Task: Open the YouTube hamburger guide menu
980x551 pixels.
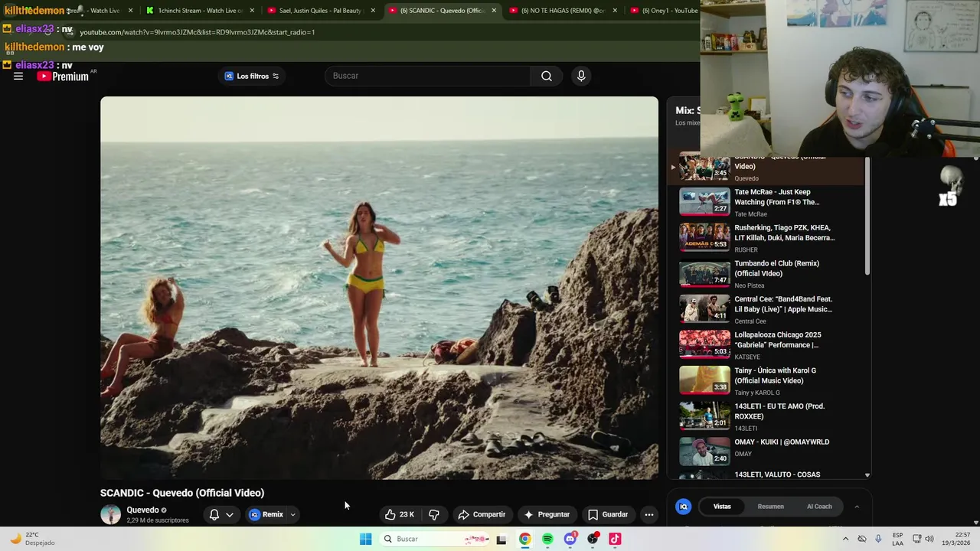Action: click(x=18, y=76)
